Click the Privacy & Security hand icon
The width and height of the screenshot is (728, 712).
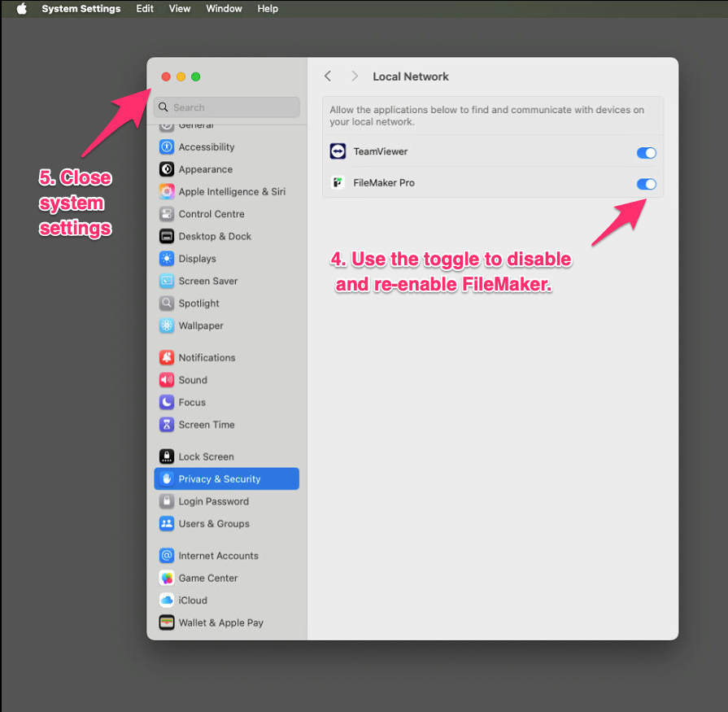(167, 478)
